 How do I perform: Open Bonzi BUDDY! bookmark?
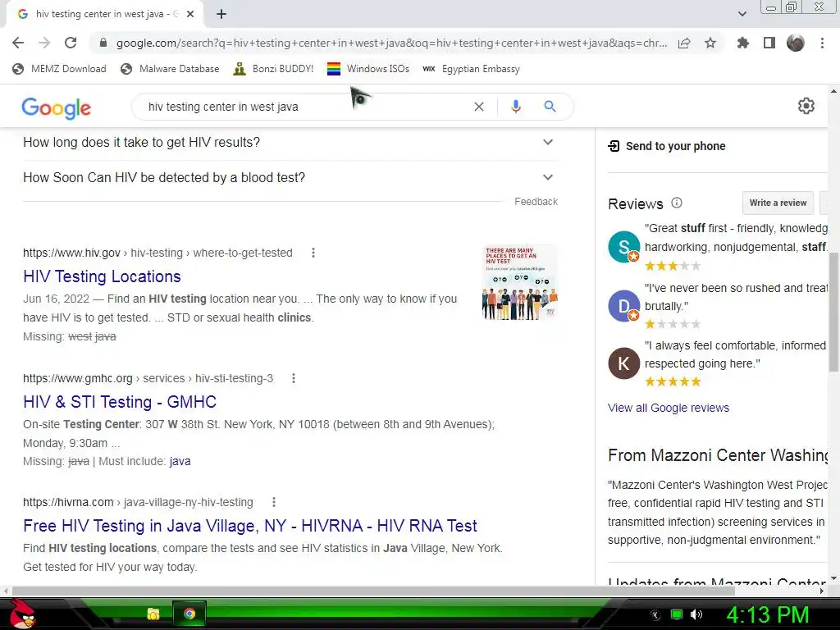274,69
